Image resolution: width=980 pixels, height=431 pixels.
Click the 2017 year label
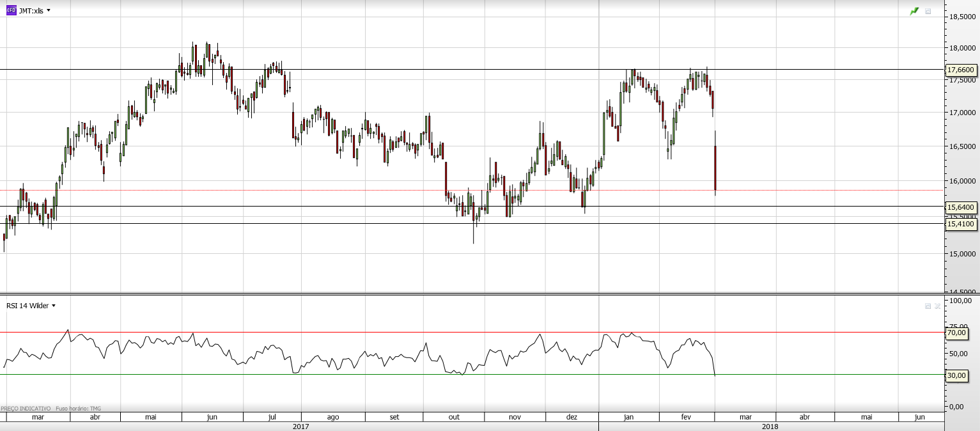pyautogui.click(x=300, y=426)
